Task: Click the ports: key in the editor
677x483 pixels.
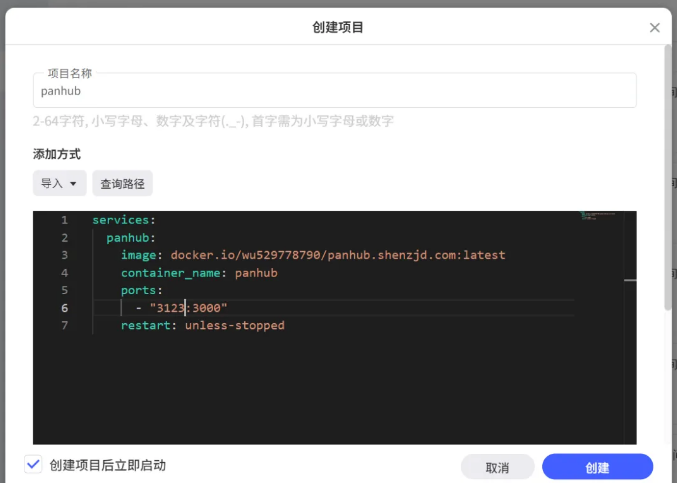Action: coord(141,290)
